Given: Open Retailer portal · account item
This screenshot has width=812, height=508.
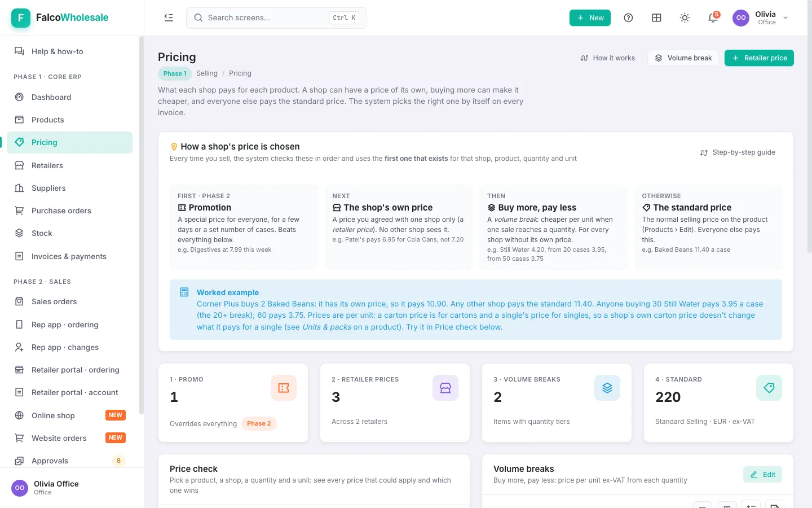Looking at the screenshot, I should [70, 392].
